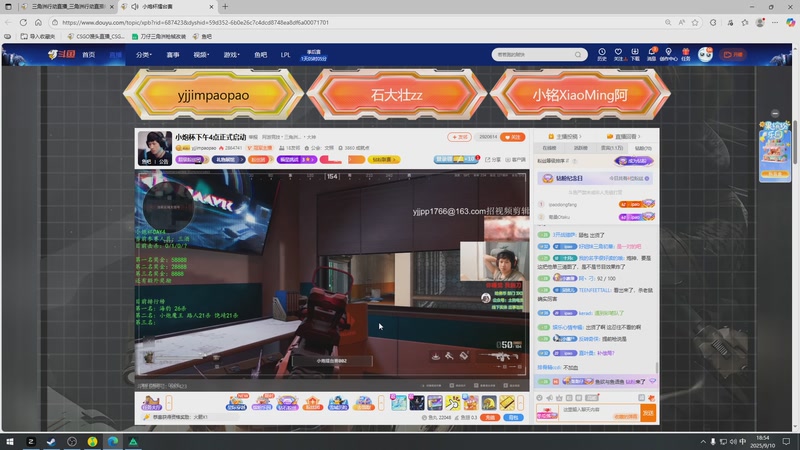Open creator center icon
The height and width of the screenshot is (450, 800).
click(668, 54)
